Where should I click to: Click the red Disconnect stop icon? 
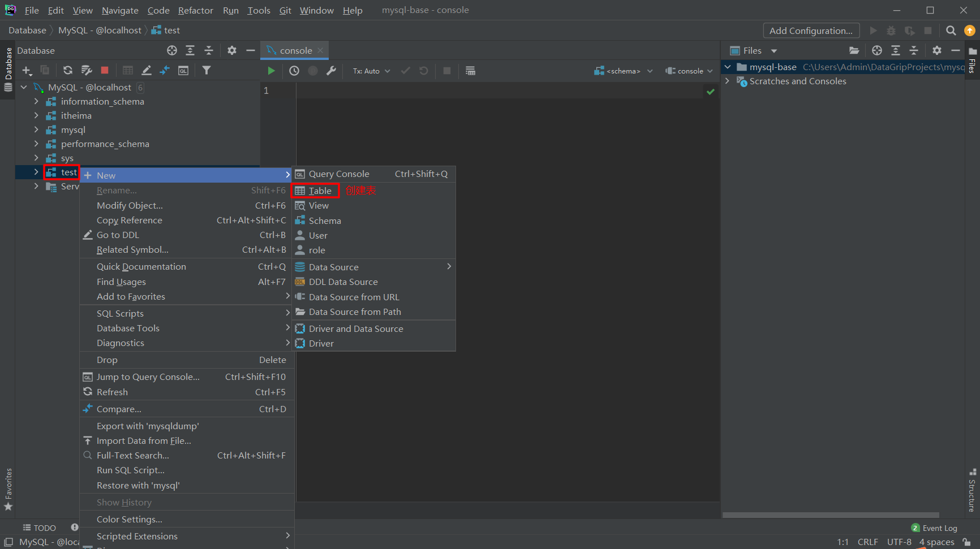[105, 71]
